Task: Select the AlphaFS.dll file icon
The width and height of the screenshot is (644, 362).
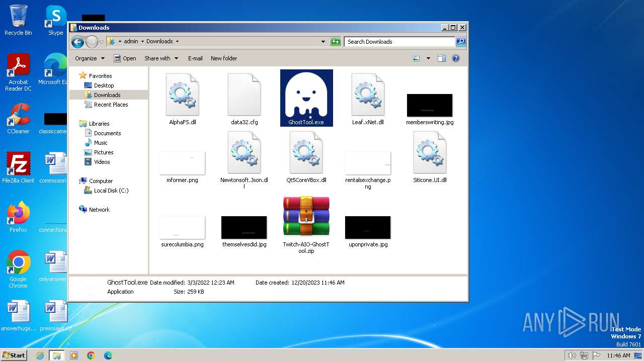Action: (x=182, y=95)
